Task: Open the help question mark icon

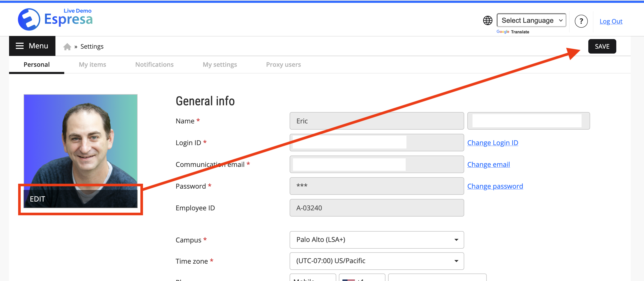Action: coord(581,21)
